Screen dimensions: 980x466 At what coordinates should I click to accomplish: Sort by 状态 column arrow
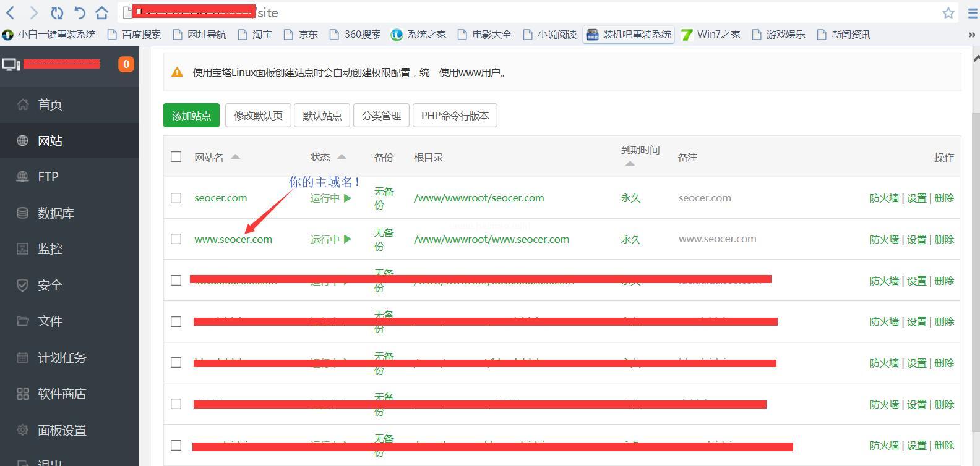342,157
